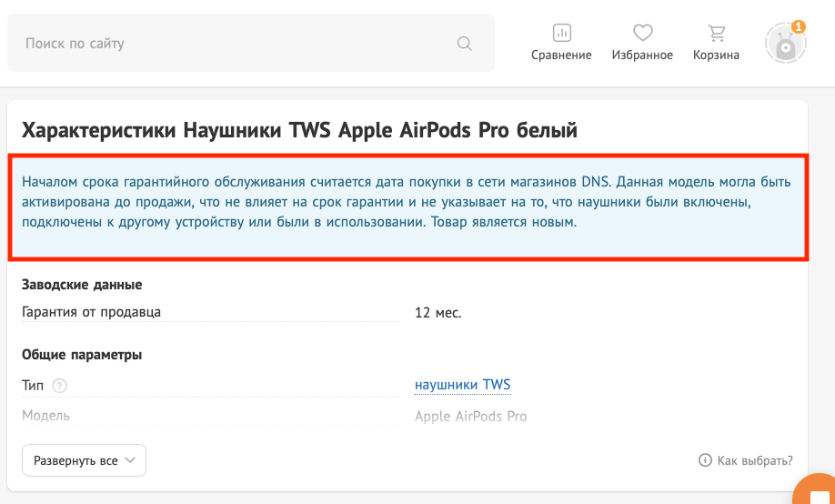
Task: Click the Тип row label
Action: (x=33, y=385)
